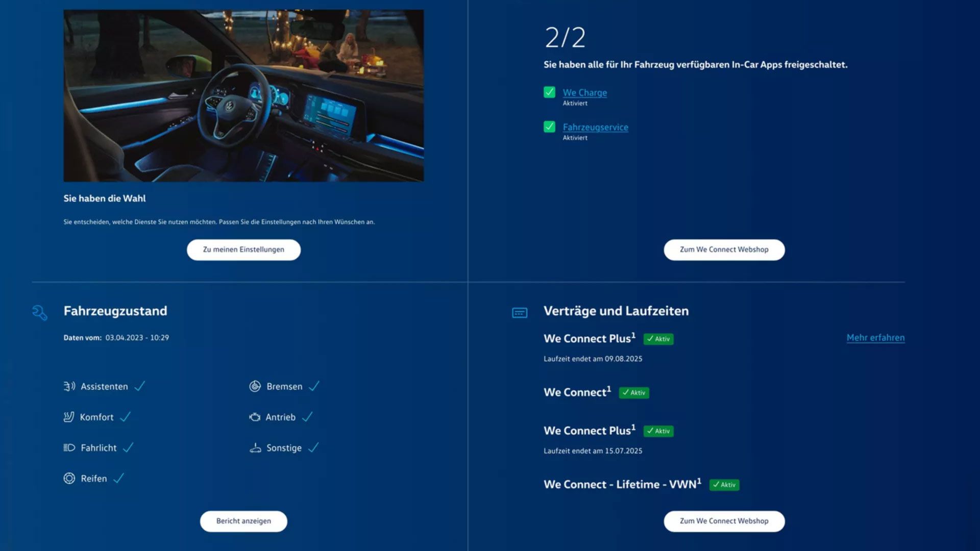Click the Aktiv badge of We Connect - Lifetime - VWN
Image resolution: width=980 pixels, height=551 pixels.
(724, 485)
